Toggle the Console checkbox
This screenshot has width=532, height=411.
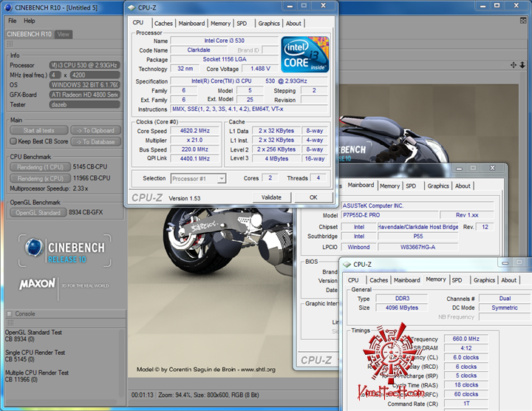pyautogui.click(x=10, y=313)
